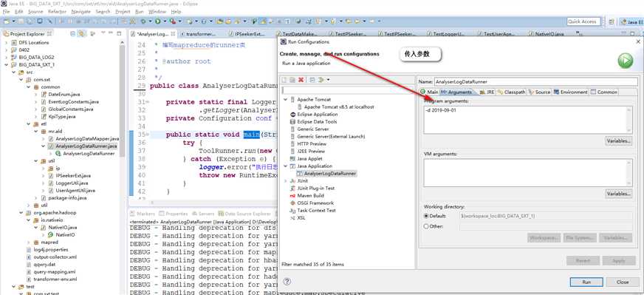Select XSL configuration type
The image size is (644, 295).
[298, 217]
